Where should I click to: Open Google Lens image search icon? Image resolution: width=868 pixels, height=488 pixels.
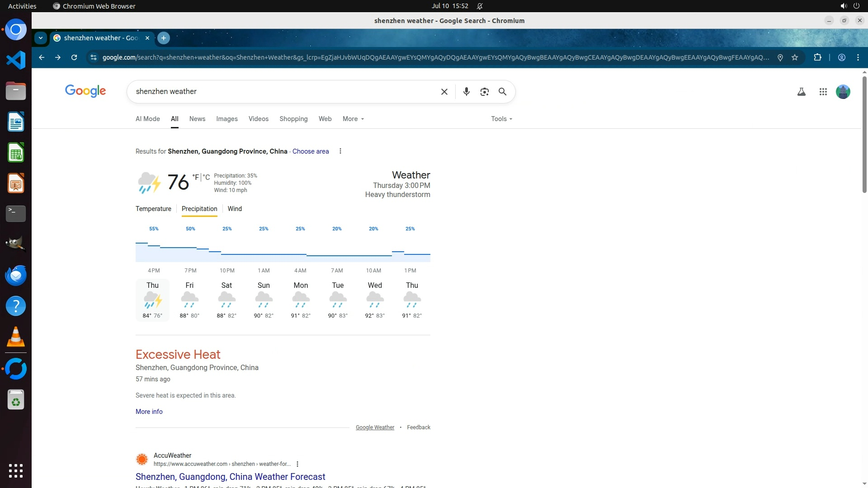coord(484,92)
